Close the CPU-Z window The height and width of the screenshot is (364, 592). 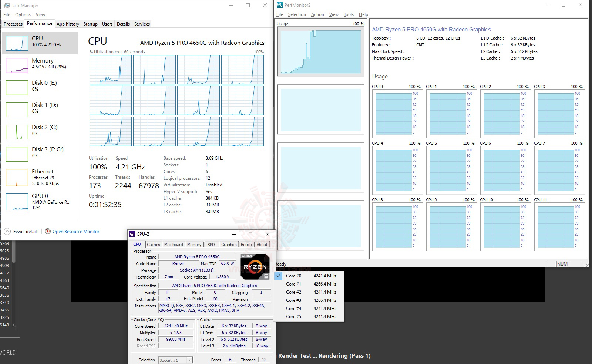[x=268, y=234]
